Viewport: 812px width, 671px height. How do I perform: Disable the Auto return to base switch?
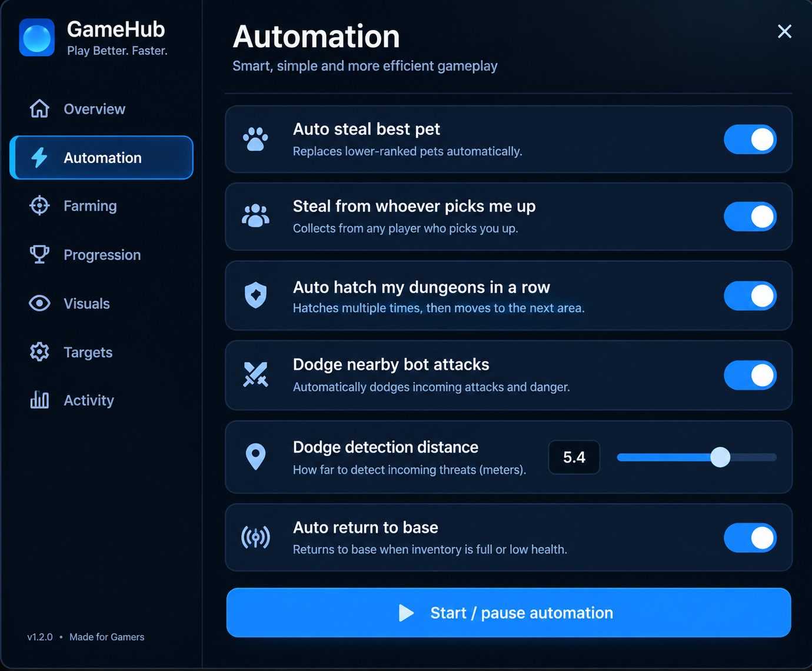click(x=750, y=537)
